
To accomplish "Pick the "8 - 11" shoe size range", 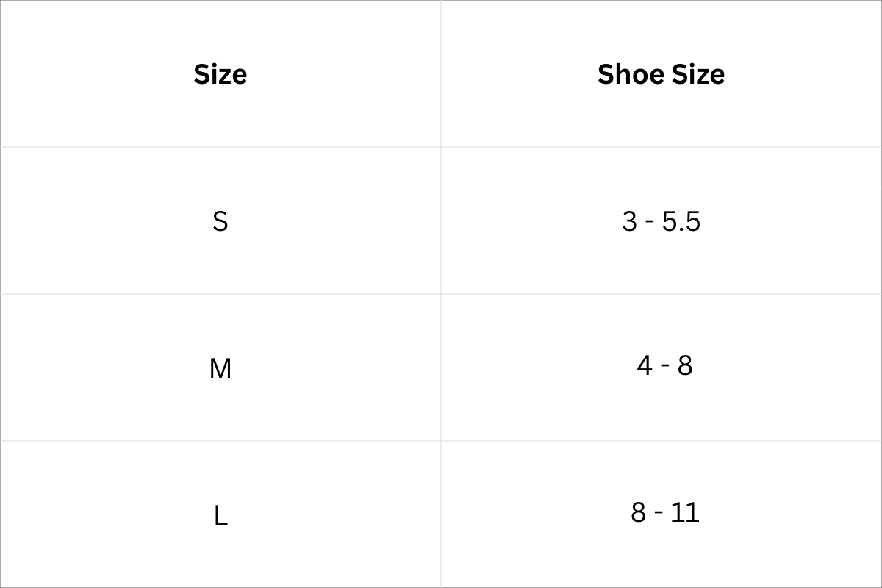I will pos(664,512).
